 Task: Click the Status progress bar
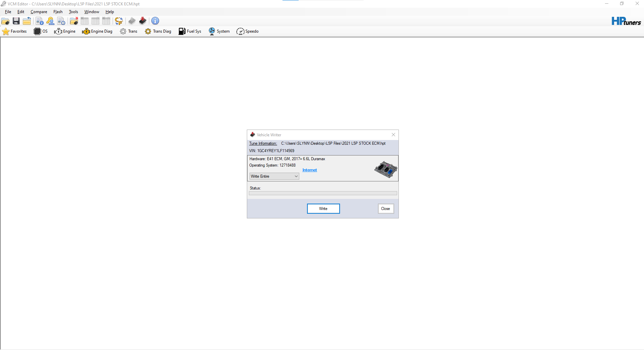(x=323, y=193)
